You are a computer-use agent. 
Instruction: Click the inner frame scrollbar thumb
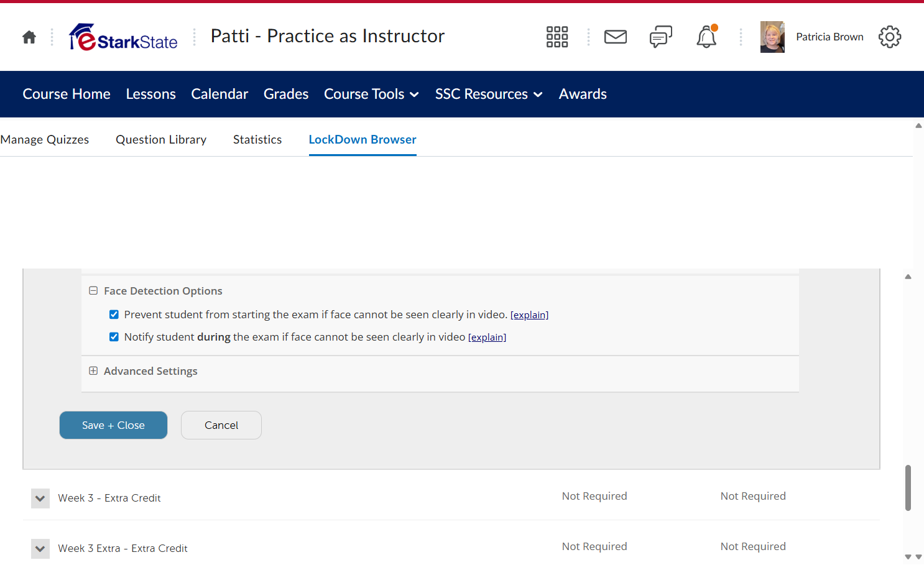point(908,488)
